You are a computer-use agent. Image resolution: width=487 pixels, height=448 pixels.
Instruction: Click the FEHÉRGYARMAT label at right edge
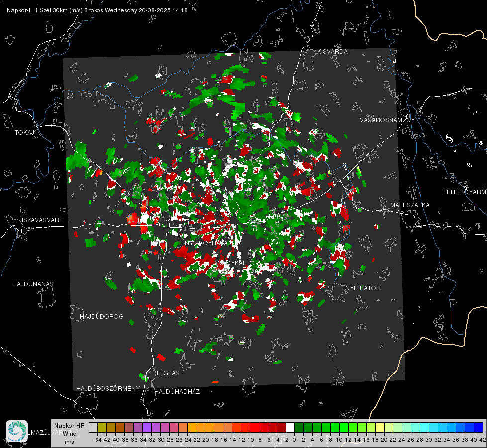[465, 192]
